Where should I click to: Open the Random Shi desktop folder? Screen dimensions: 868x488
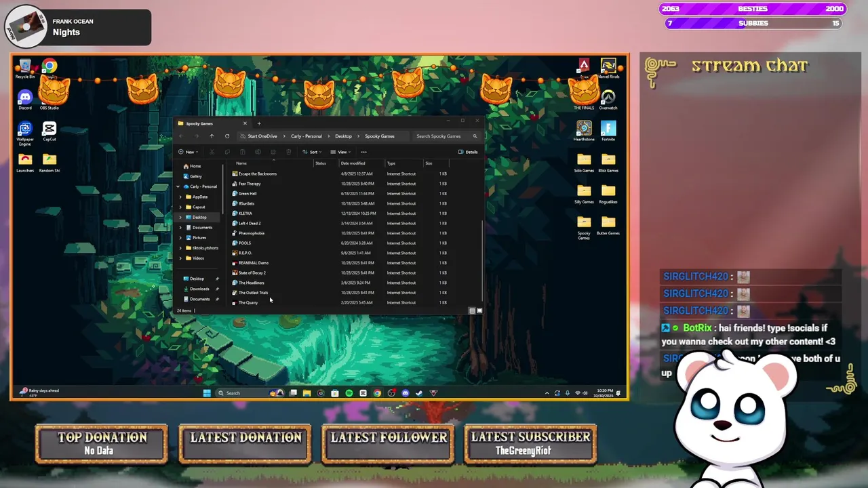click(x=49, y=162)
